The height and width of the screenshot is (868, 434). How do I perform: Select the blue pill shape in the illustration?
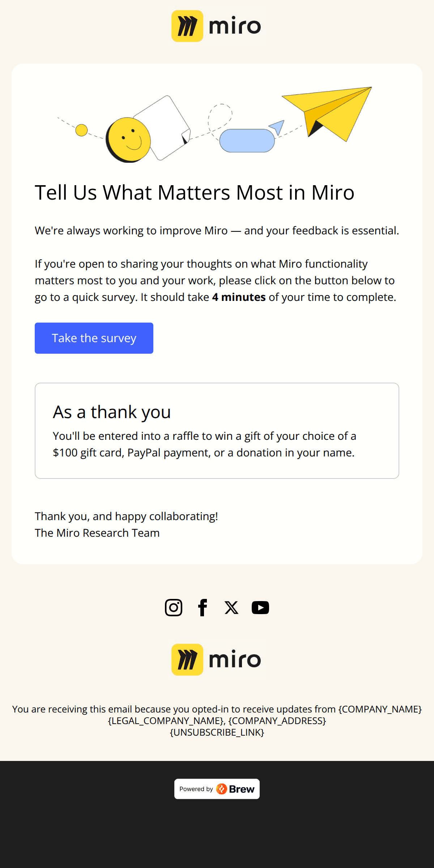(x=248, y=141)
